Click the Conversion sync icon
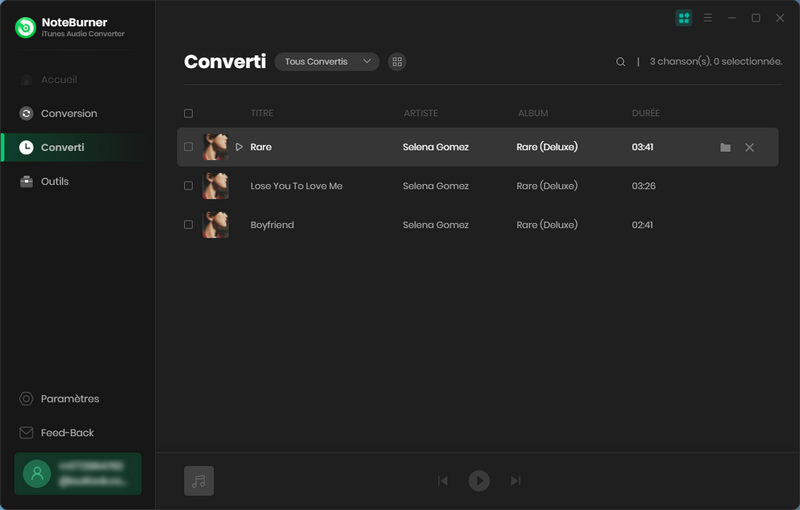 coord(26,113)
